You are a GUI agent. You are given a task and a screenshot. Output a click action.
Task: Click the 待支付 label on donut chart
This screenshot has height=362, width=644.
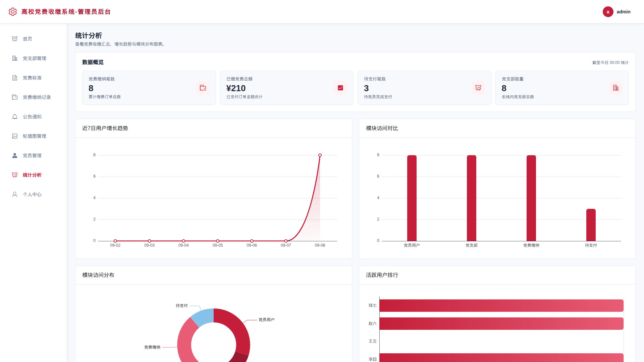182,306
